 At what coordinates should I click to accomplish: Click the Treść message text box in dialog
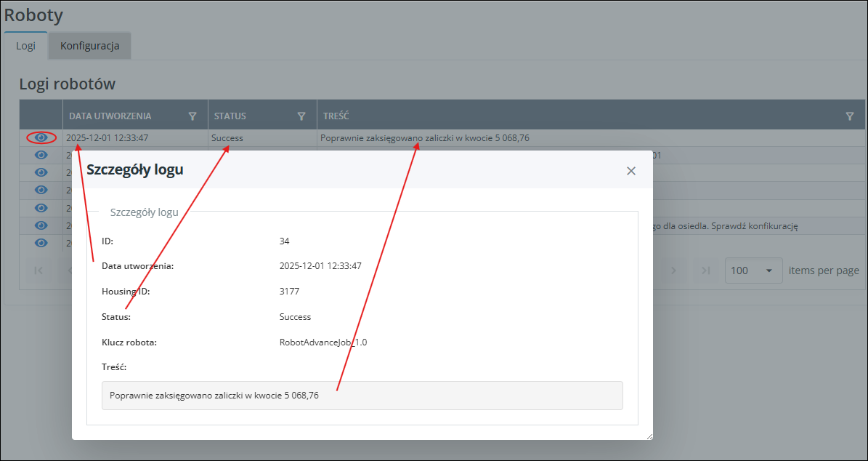362,396
